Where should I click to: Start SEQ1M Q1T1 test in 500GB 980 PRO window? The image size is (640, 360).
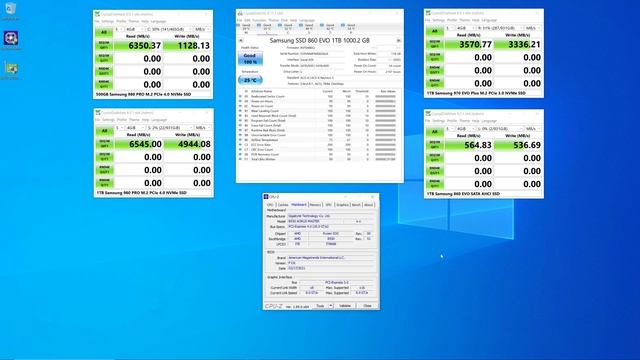(x=104, y=58)
